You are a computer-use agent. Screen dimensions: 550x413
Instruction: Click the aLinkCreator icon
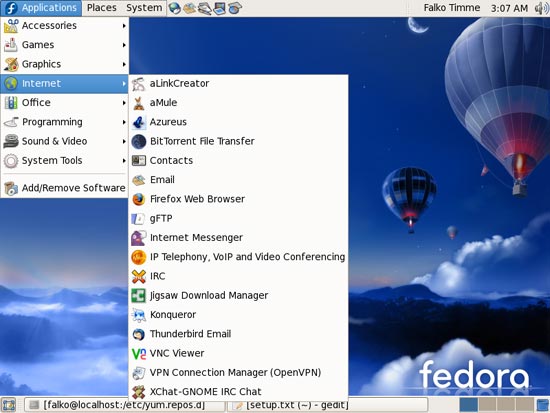(139, 84)
